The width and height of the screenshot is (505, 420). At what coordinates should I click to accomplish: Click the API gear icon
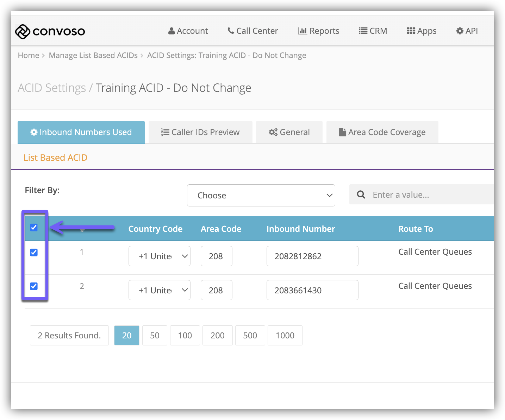tap(460, 31)
